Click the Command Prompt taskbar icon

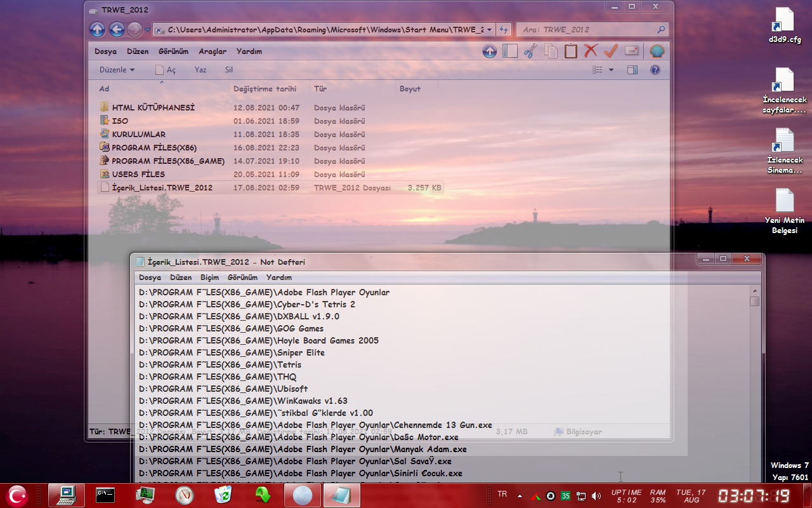105,495
